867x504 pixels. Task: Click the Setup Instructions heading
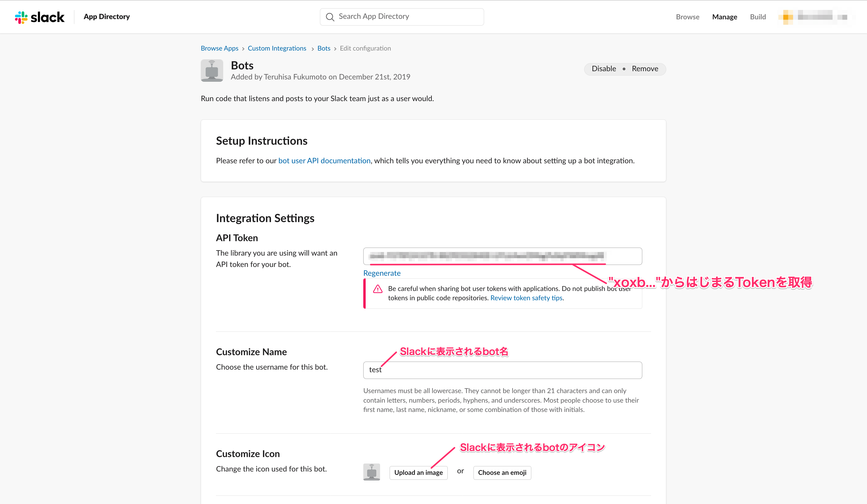pyautogui.click(x=261, y=141)
